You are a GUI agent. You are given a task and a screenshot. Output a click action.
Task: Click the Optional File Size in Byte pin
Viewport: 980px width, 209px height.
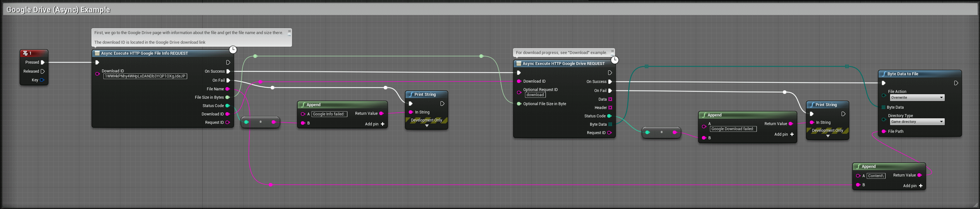pyautogui.click(x=519, y=104)
